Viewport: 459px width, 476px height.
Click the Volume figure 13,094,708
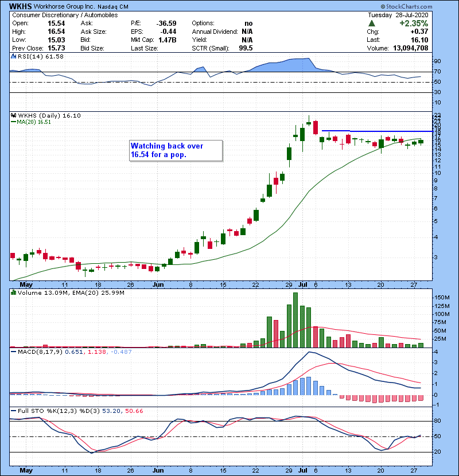410,48
